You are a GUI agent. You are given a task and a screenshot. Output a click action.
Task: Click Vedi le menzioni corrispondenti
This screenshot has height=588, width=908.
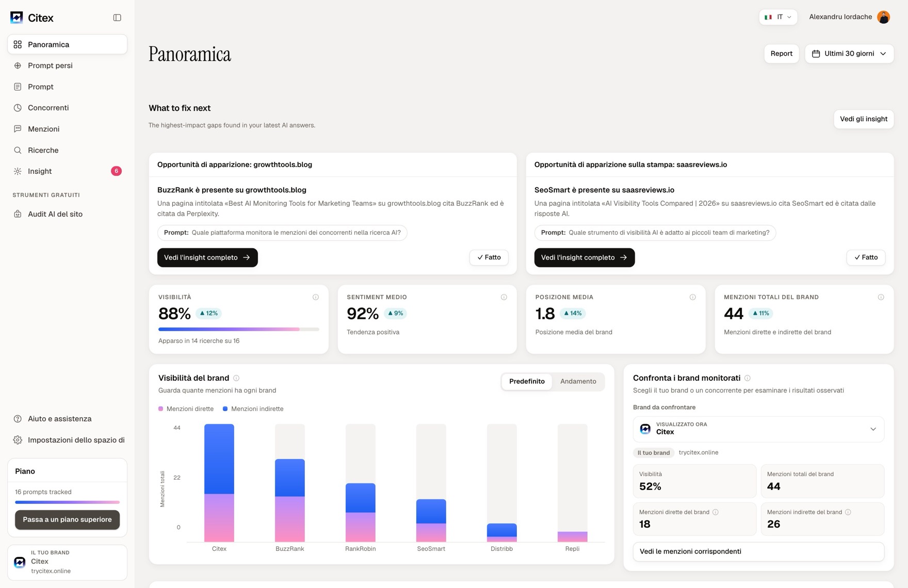click(758, 551)
